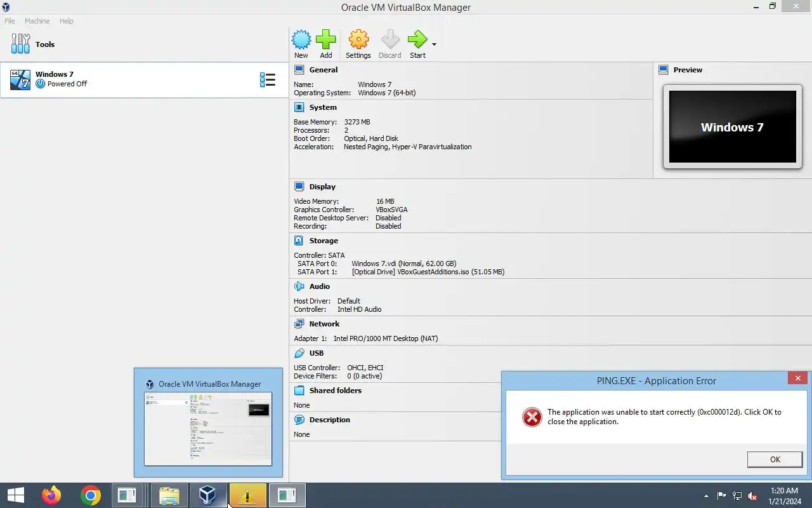Click the Tools icon in the sidebar

click(x=20, y=44)
